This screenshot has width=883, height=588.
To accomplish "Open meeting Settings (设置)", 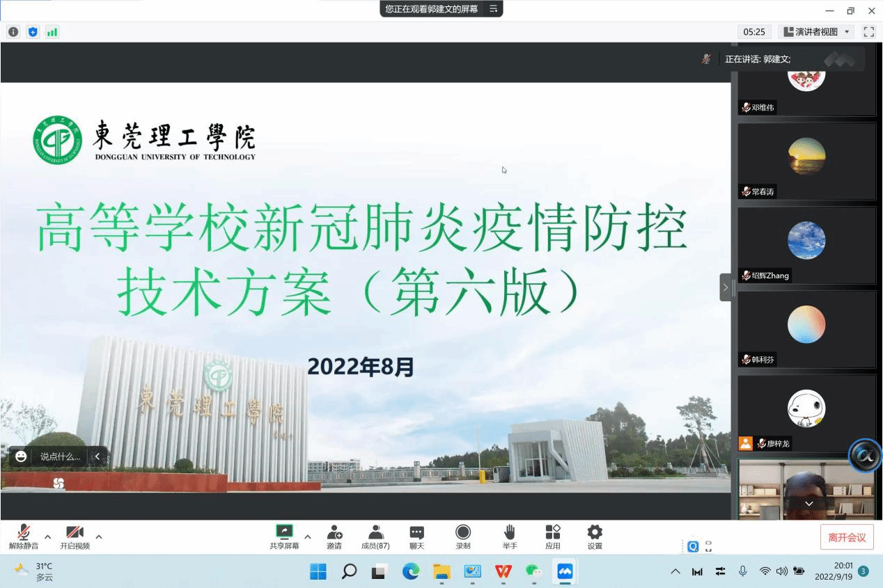I will [595, 537].
